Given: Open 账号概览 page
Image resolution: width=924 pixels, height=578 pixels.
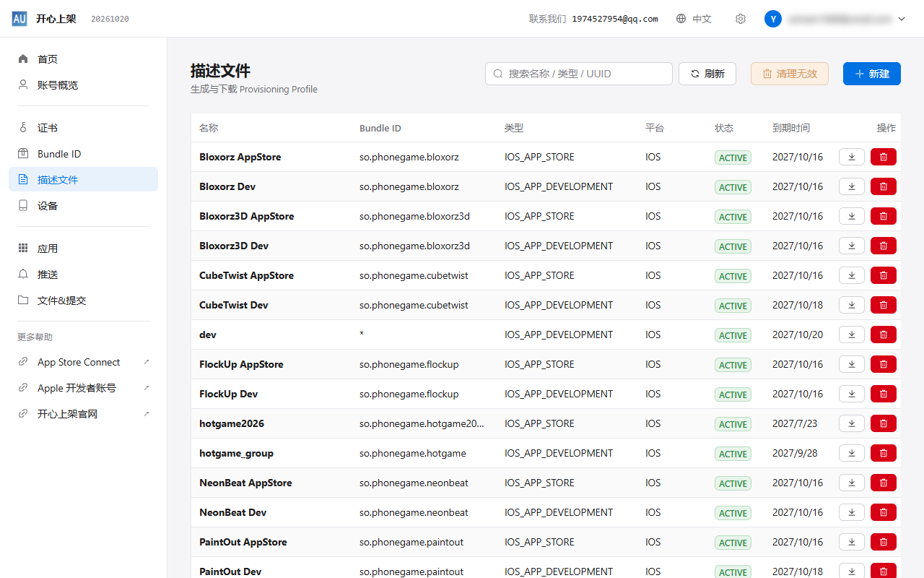Looking at the screenshot, I should [83, 85].
